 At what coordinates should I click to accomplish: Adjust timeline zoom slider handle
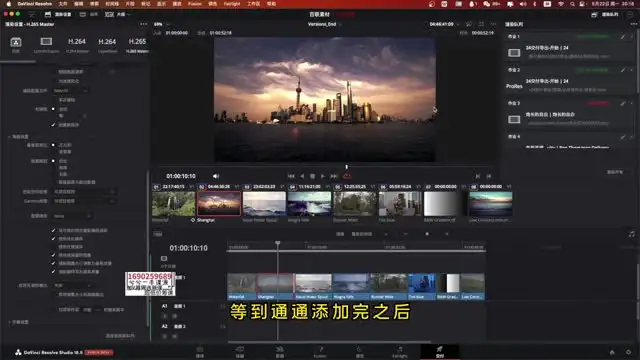[427, 234]
